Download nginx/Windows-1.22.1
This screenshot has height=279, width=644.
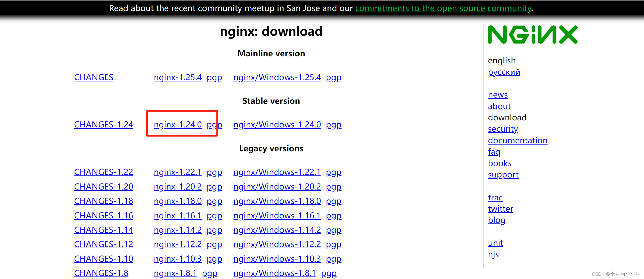(277, 172)
